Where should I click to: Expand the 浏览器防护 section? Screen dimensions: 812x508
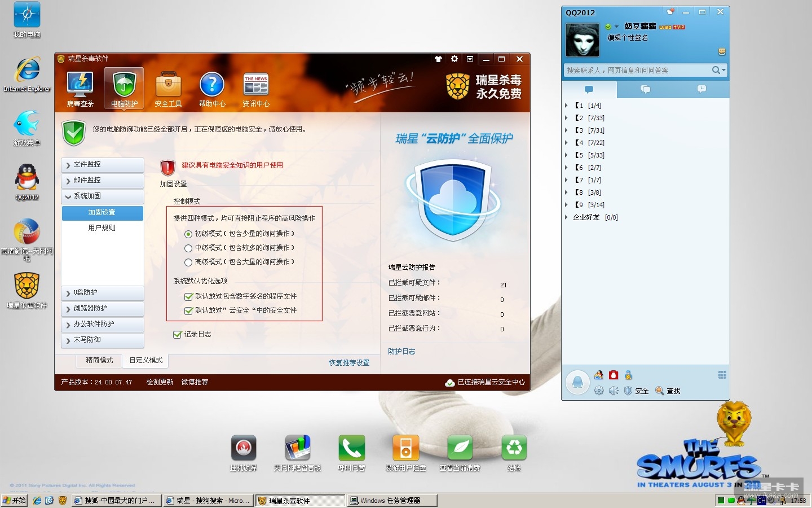pos(103,309)
